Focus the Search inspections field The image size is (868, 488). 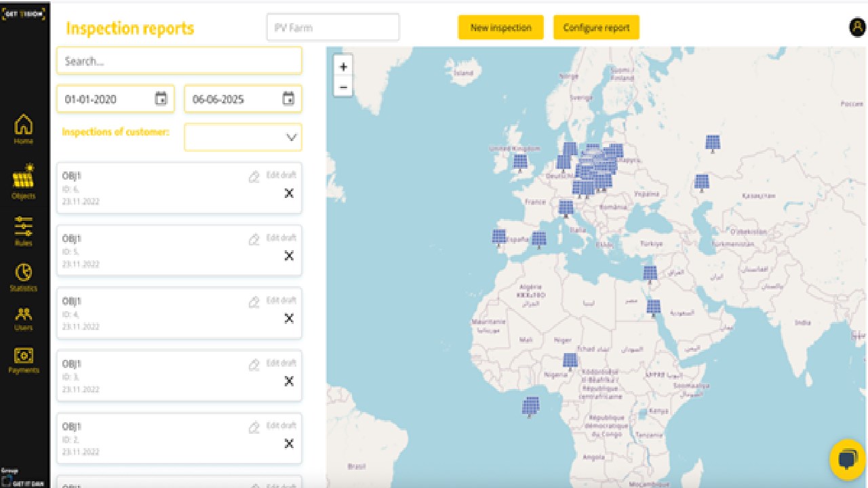179,61
